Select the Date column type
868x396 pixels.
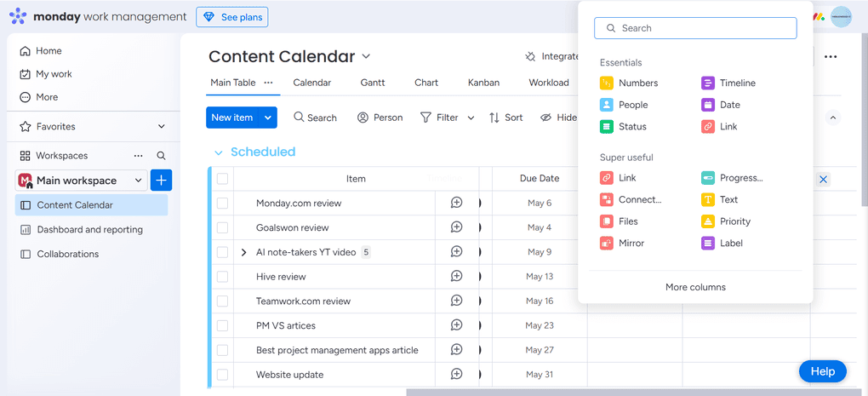pyautogui.click(x=720, y=105)
